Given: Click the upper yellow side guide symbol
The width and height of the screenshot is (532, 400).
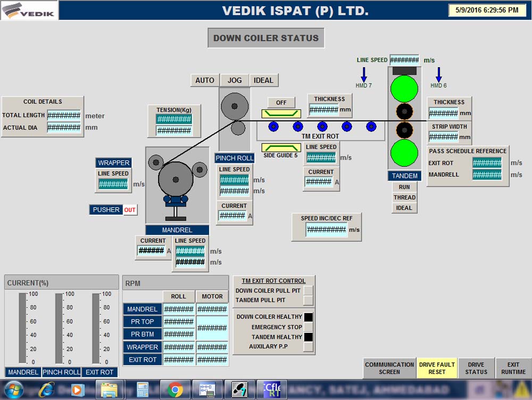Looking at the screenshot, I should tap(281, 113).
